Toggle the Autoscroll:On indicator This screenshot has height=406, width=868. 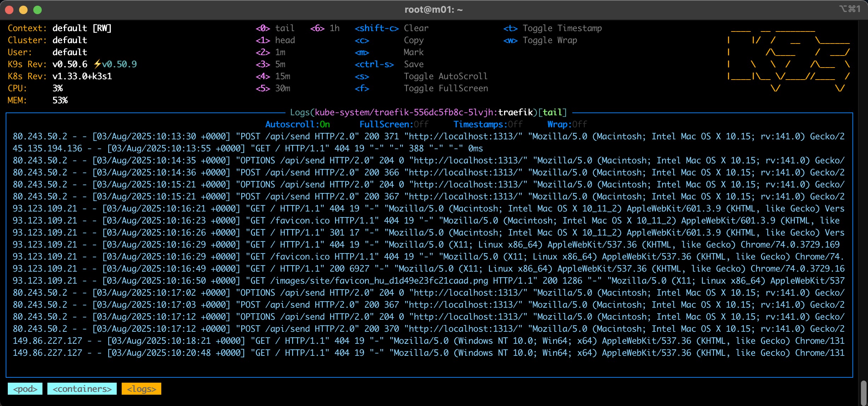pos(297,124)
